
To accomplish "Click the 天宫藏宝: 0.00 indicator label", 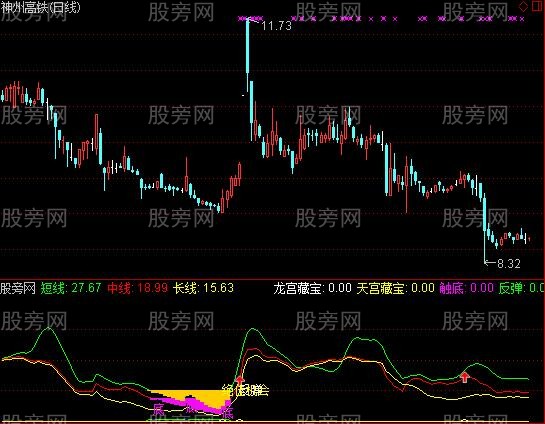I will point(396,288).
